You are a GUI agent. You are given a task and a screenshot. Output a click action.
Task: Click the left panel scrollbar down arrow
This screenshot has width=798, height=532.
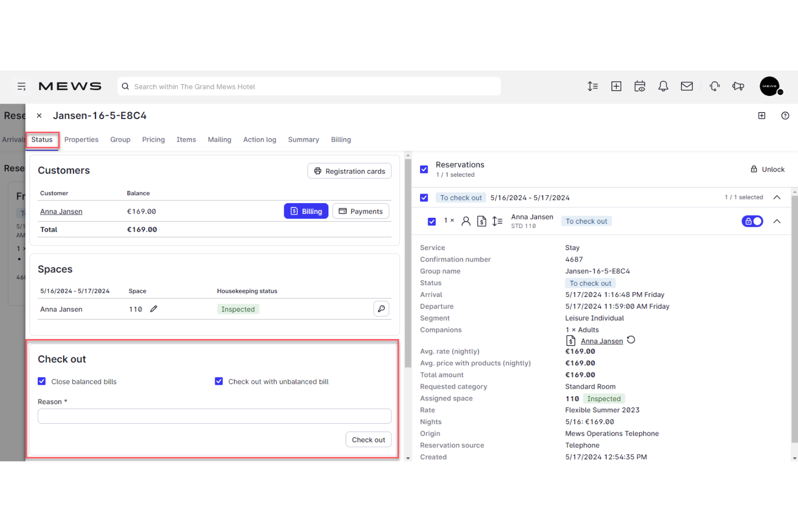(408, 458)
